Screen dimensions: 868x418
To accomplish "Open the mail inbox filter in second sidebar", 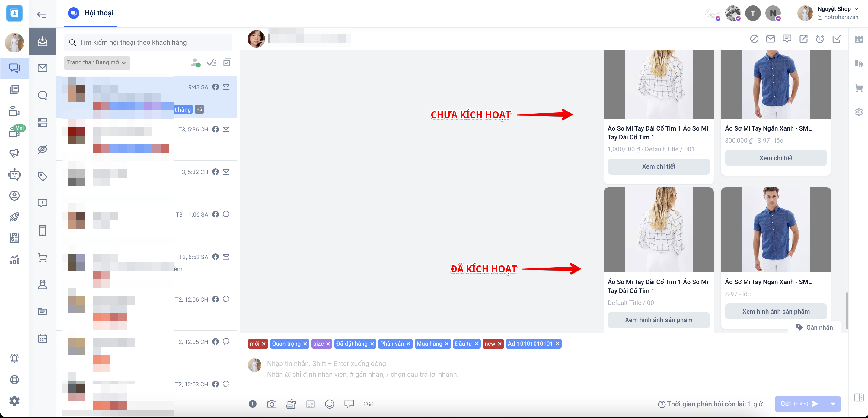I will click(43, 68).
